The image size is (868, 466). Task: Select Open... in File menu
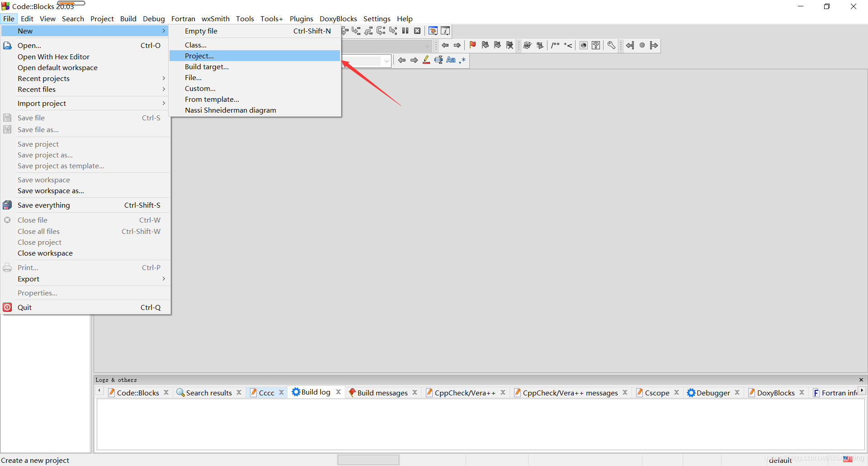[86, 45]
